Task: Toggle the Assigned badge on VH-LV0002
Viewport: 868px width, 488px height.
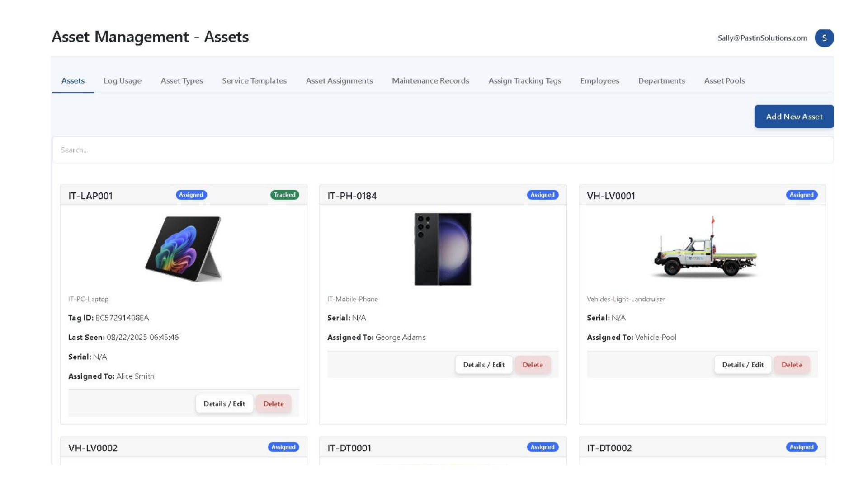Action: [283, 447]
